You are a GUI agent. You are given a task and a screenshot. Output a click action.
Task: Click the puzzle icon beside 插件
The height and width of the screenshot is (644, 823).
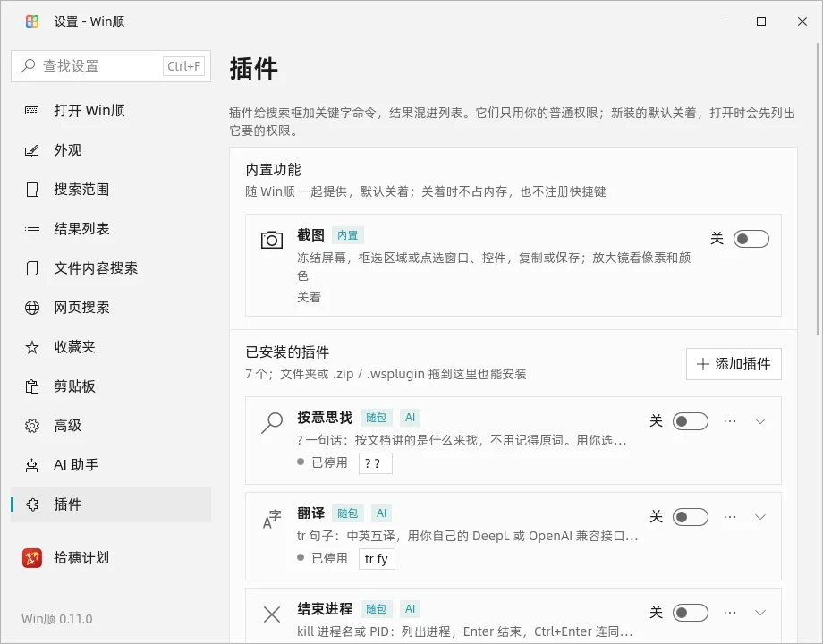[32, 504]
